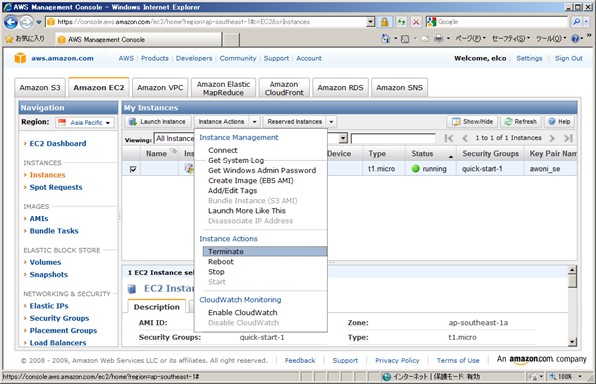This screenshot has width=596, height=384.
Task: Click the Sign Out link
Action: point(569,58)
